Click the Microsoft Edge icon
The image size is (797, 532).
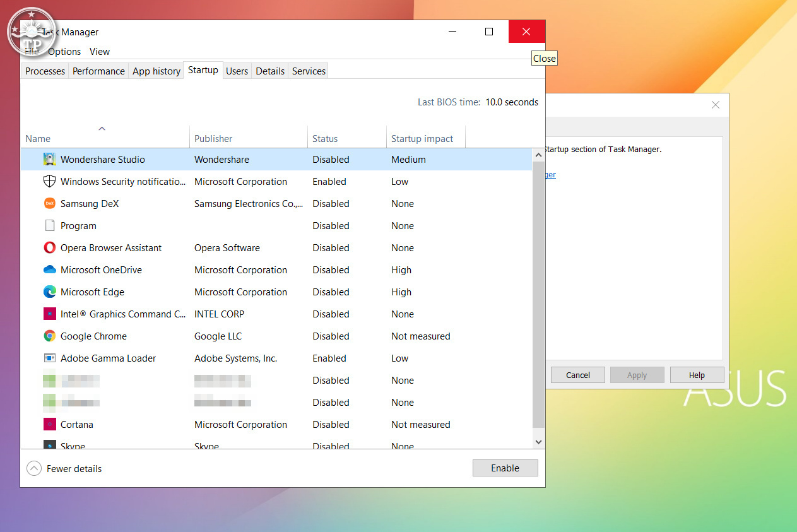coord(50,292)
